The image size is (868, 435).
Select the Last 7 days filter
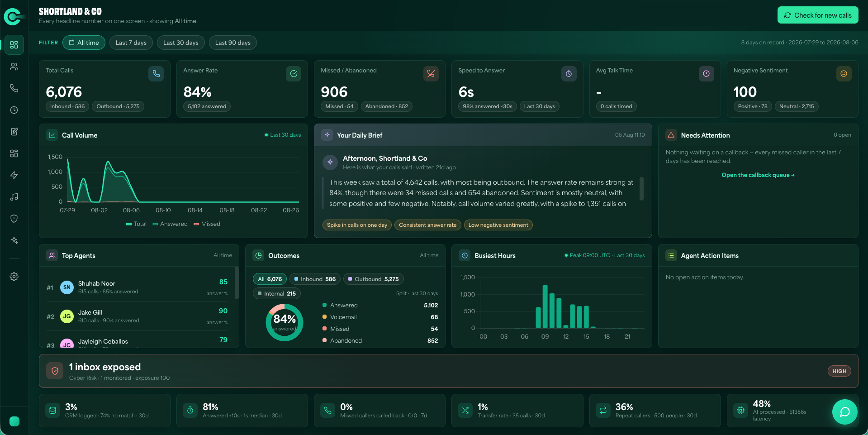[131, 43]
